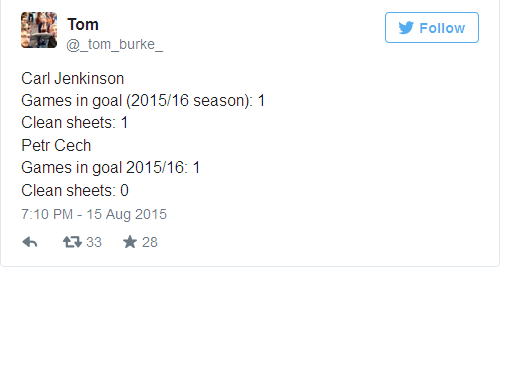Click the 'Clean sheets: 1' line
Image resolution: width=512 pixels, height=384 pixels.
[75, 123]
